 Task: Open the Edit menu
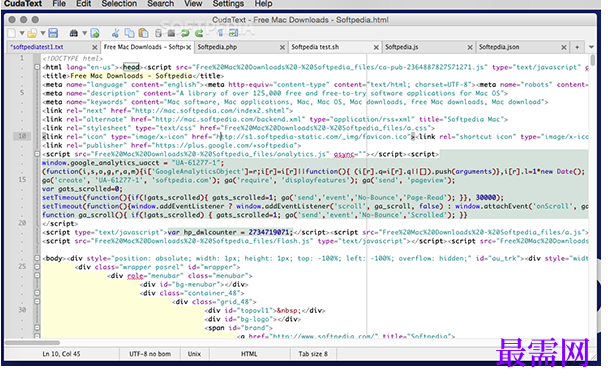click(83, 4)
